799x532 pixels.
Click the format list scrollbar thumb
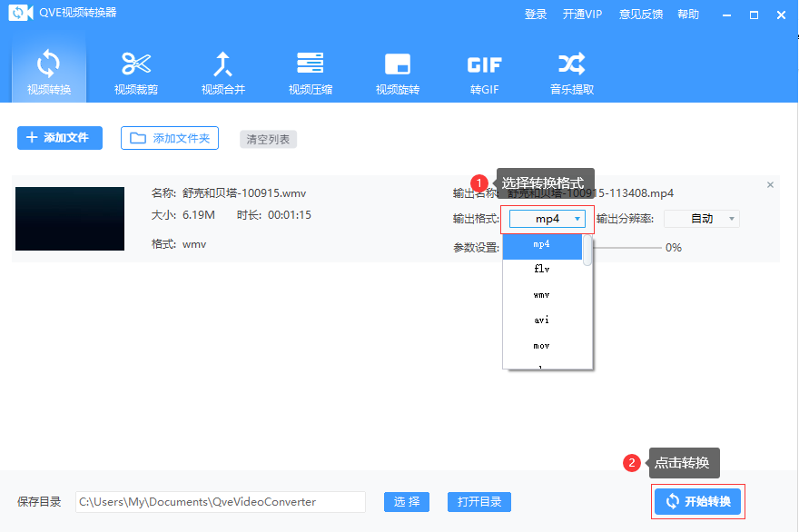[x=587, y=250]
